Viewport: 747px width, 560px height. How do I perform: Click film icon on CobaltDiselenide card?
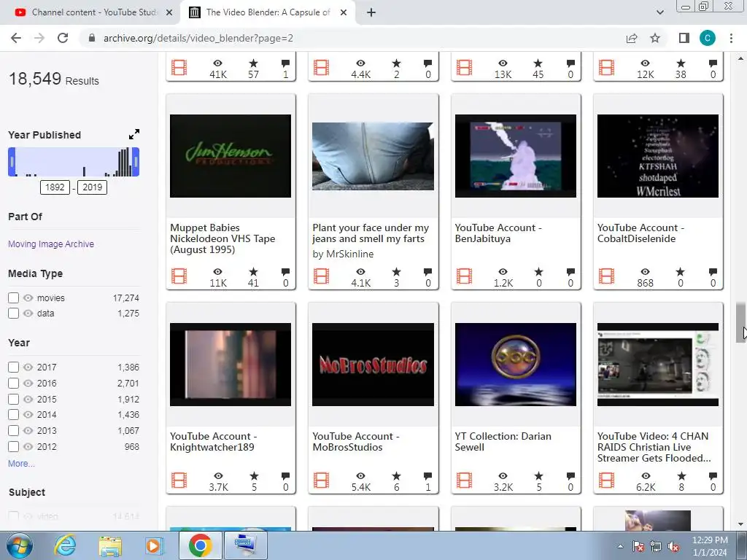tap(606, 276)
